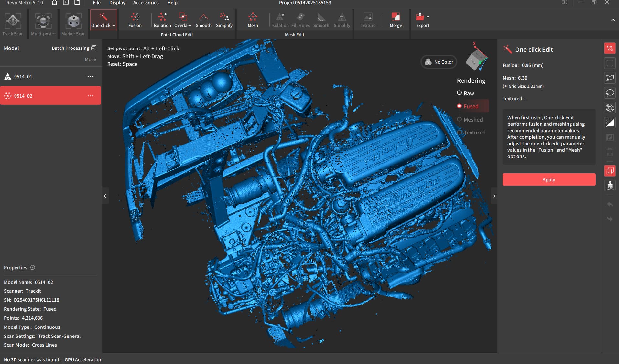
Task: Open the Overlap detection tool
Action: 183,20
